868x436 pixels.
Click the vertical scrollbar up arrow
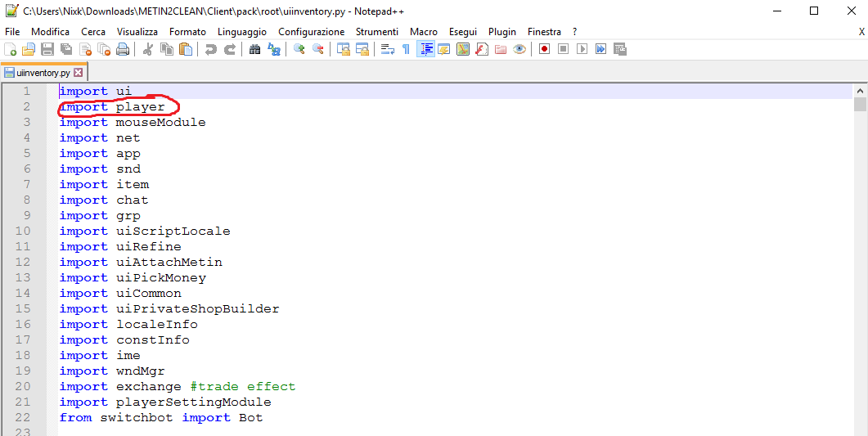860,90
